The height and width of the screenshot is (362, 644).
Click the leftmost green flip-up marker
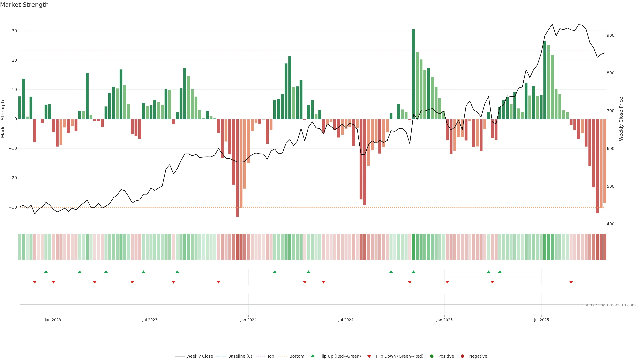click(x=46, y=272)
